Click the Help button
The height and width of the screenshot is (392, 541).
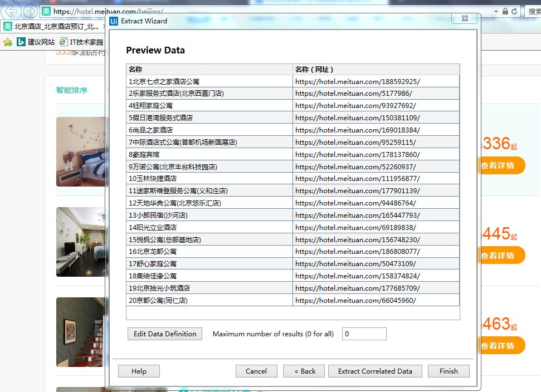click(139, 371)
